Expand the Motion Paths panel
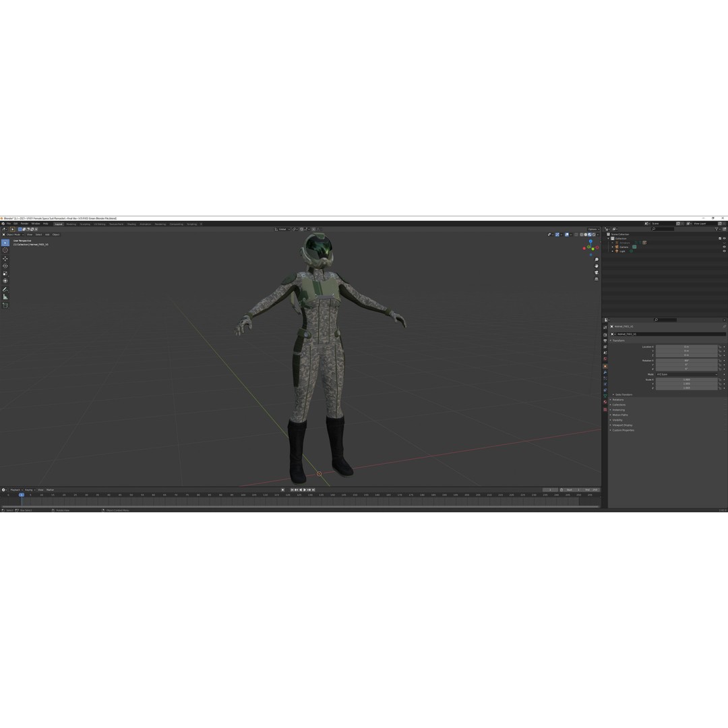The width and height of the screenshot is (728, 728). (619, 415)
